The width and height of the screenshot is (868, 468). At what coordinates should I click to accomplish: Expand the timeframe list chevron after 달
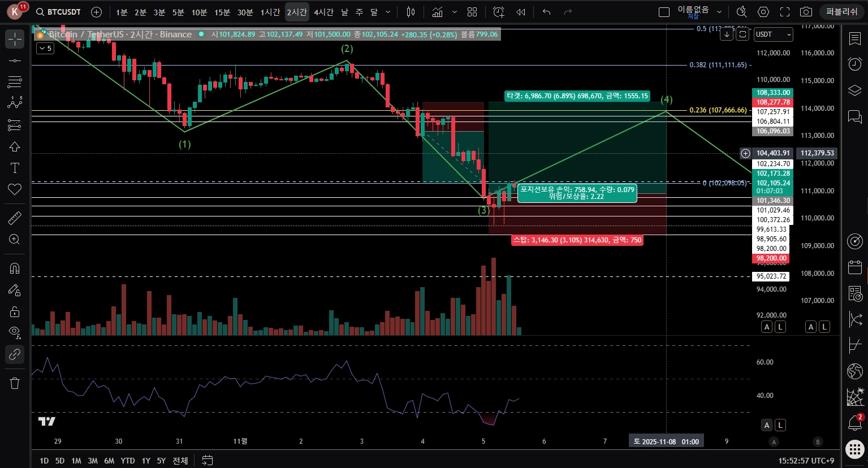387,12
